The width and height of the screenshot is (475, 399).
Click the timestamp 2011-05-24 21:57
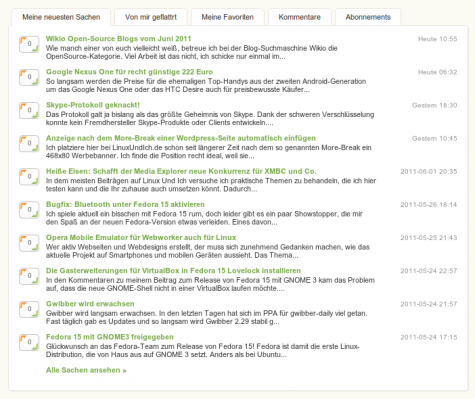click(x=429, y=304)
